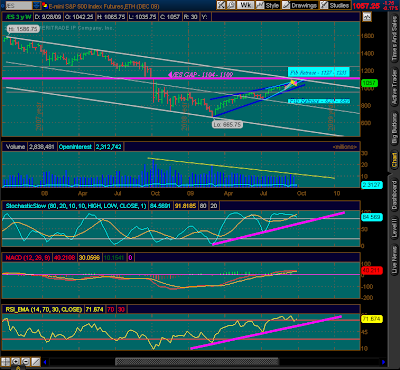Open the Style menu
Image resolution: width=400 pixels, height=370 pixels.
(x=268, y=5)
